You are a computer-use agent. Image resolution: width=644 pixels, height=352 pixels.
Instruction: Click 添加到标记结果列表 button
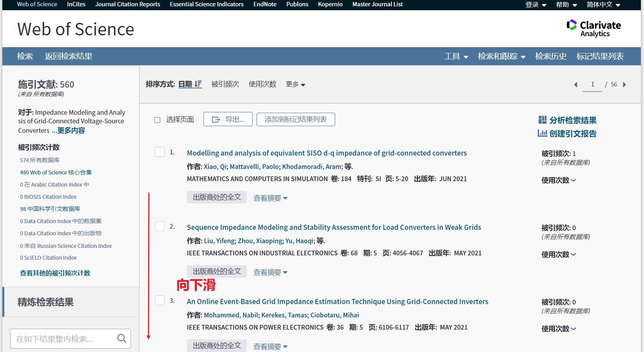[x=296, y=119]
